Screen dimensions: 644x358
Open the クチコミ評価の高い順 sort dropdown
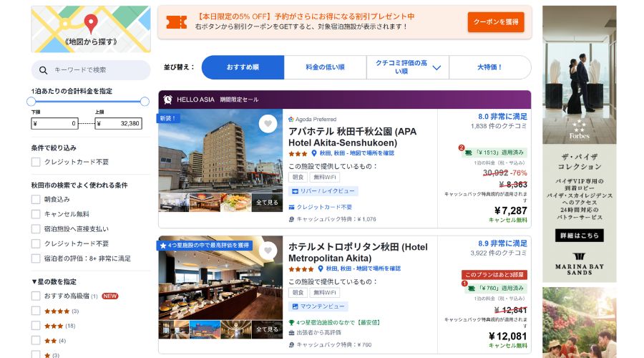pyautogui.click(x=408, y=67)
